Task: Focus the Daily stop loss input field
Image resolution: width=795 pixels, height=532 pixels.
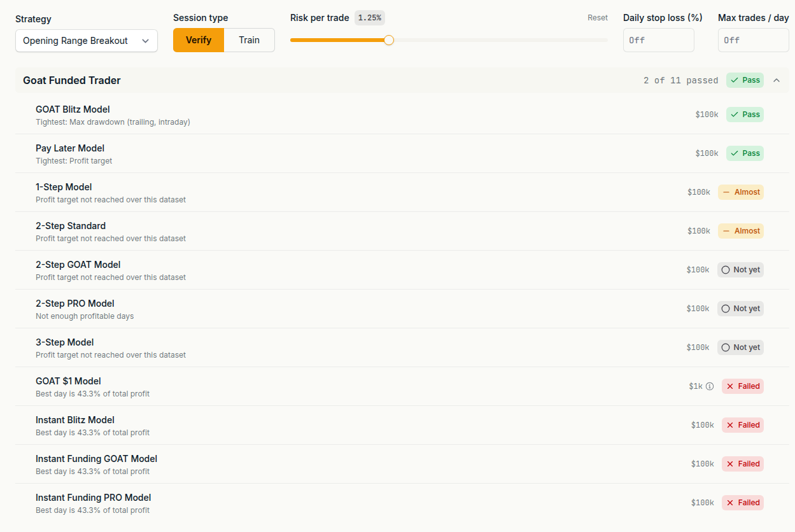Action: (x=659, y=40)
